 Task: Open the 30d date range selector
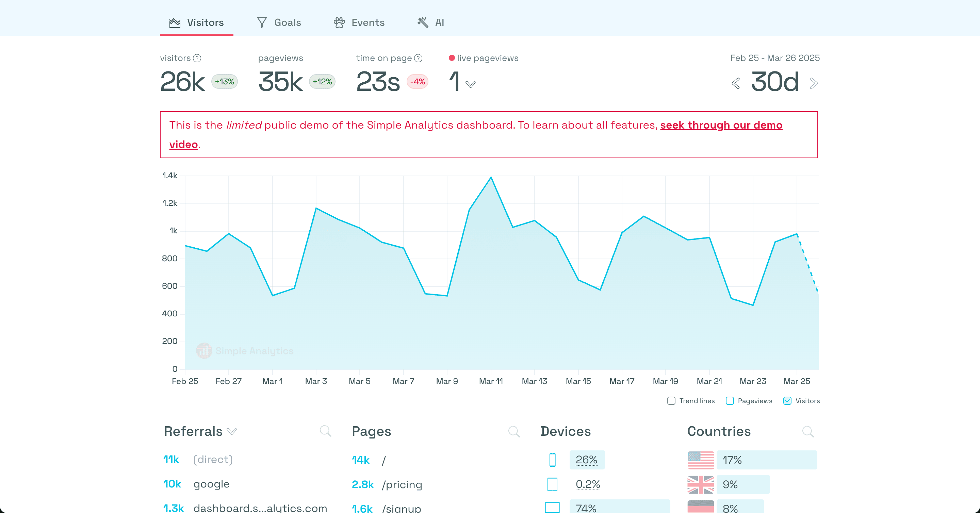(774, 82)
